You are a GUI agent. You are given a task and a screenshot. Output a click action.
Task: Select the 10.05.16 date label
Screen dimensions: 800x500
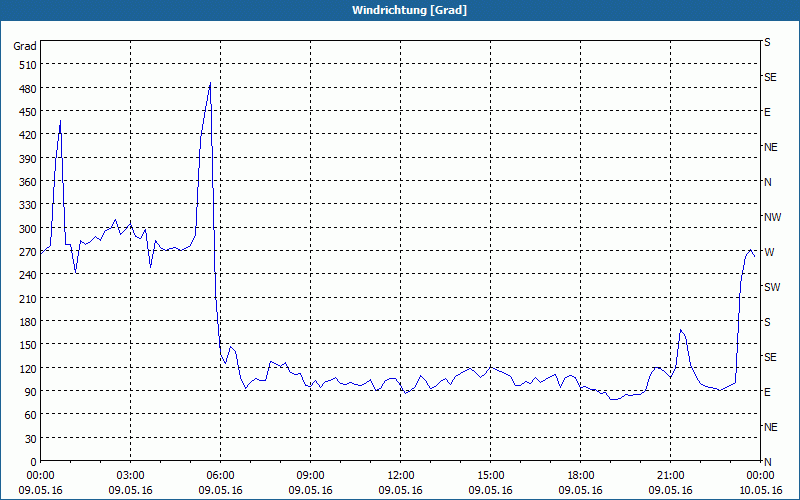760,490
